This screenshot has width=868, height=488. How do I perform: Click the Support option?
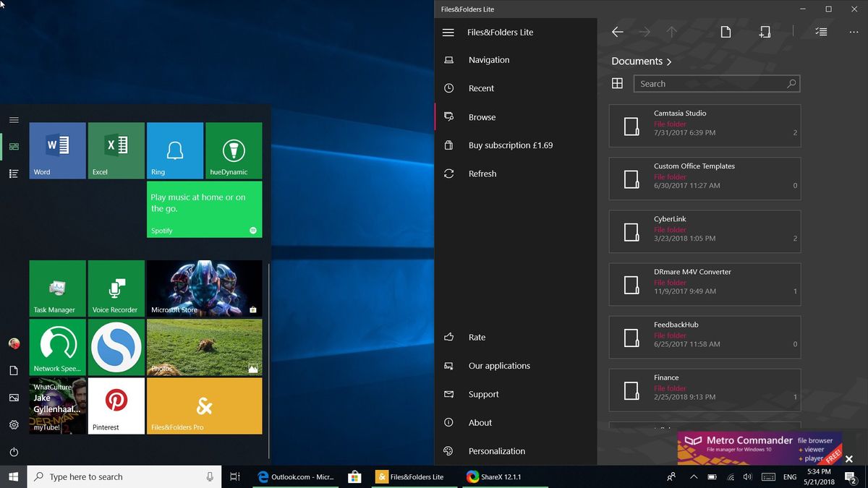click(x=483, y=394)
